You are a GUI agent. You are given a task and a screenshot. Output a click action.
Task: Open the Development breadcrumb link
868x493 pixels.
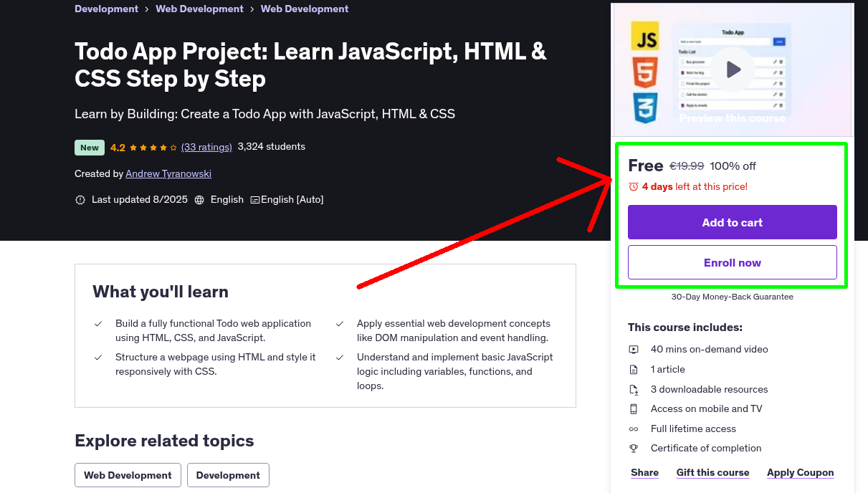coord(107,9)
